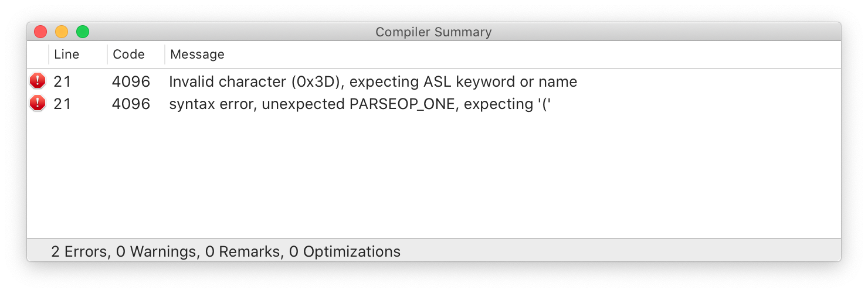The height and width of the screenshot is (293, 868).
Task: Click code 4096 in the Invalid character row
Action: click(x=131, y=81)
